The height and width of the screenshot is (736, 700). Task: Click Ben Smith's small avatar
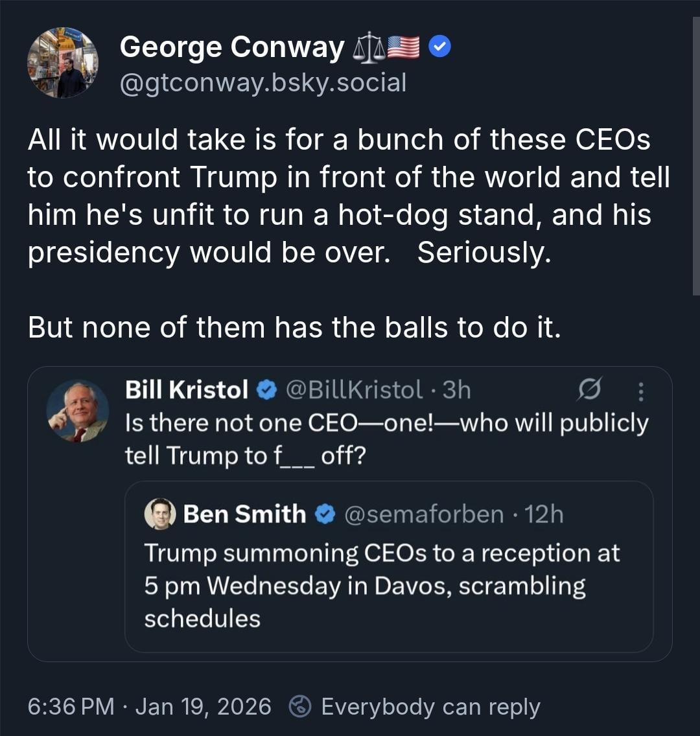[x=159, y=514]
